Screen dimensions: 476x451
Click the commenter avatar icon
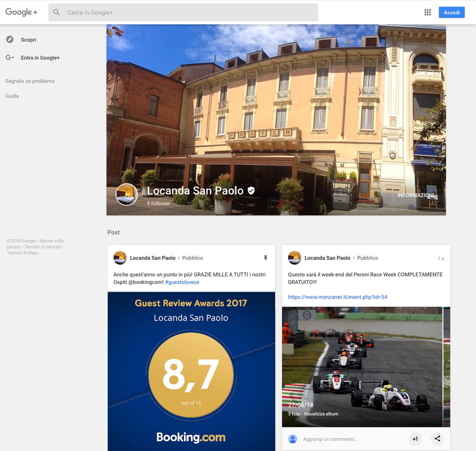[293, 439]
